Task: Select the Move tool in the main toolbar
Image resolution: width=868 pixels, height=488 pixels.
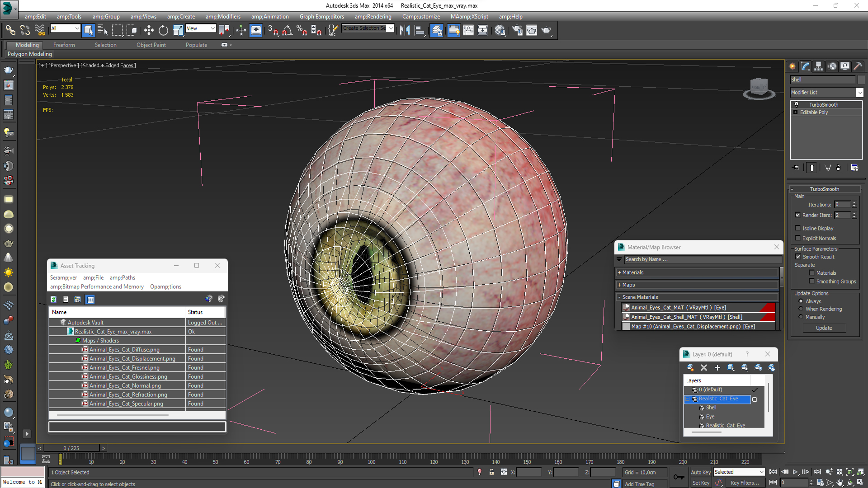Action: (x=149, y=30)
